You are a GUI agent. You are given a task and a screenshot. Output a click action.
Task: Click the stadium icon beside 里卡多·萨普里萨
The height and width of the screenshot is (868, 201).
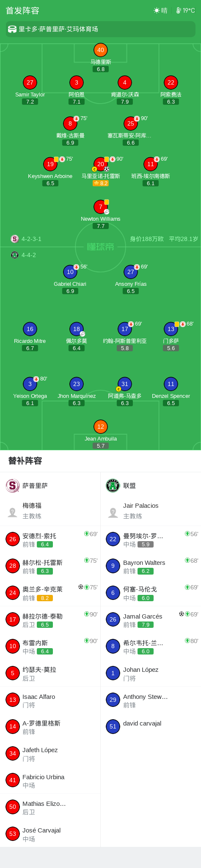point(12,29)
